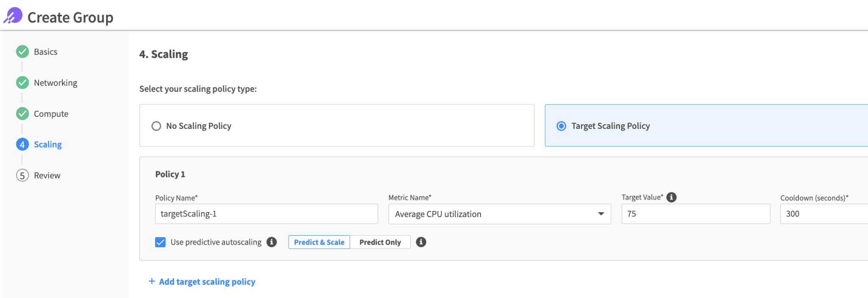Click the info icon after Predict Only
This screenshot has width=868, height=298.
tap(421, 242)
